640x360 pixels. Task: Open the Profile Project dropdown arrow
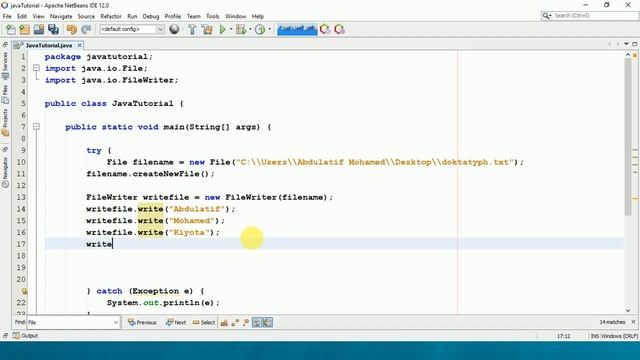[269, 29]
